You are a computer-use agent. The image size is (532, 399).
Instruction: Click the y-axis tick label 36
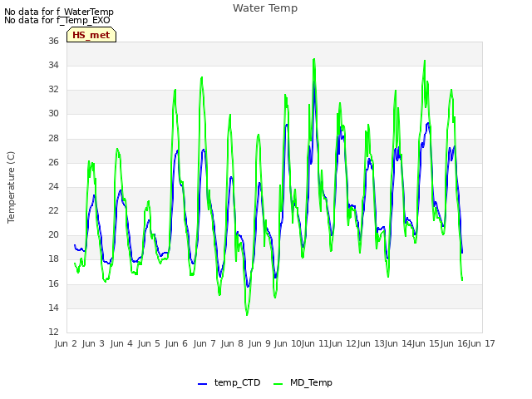[x=53, y=41]
